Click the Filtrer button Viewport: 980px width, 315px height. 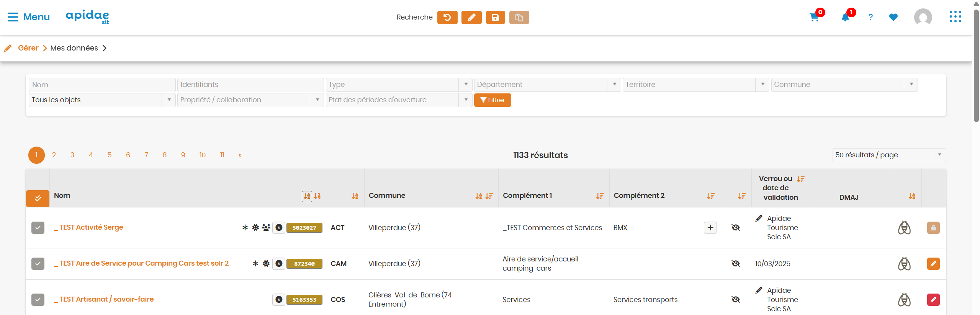pos(492,100)
